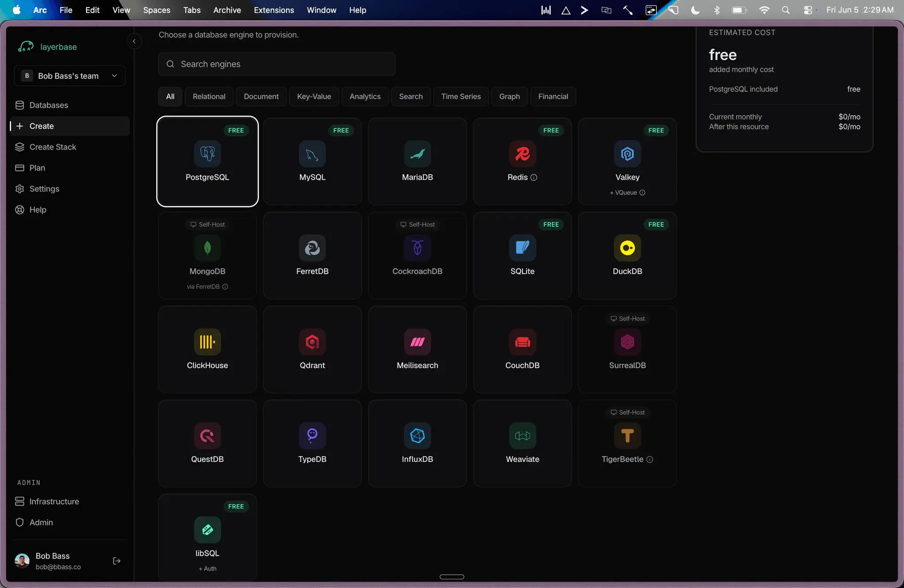Filter engines by Time Series
The image size is (904, 588).
click(461, 97)
